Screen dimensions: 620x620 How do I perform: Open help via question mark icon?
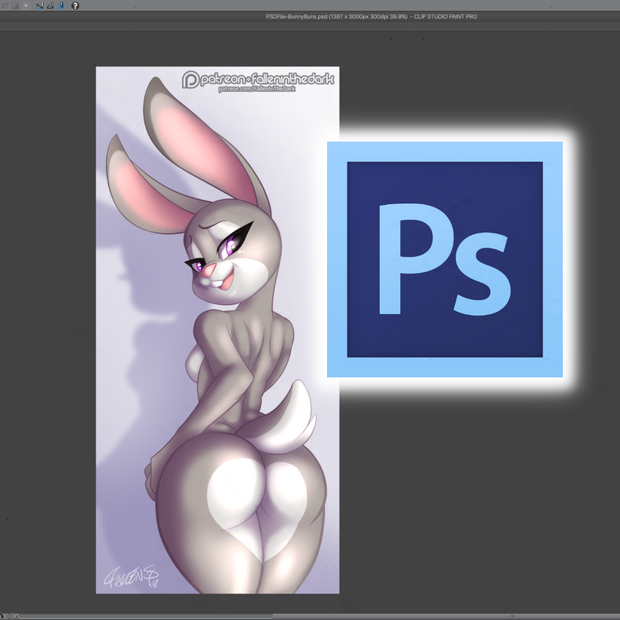pos(75,6)
